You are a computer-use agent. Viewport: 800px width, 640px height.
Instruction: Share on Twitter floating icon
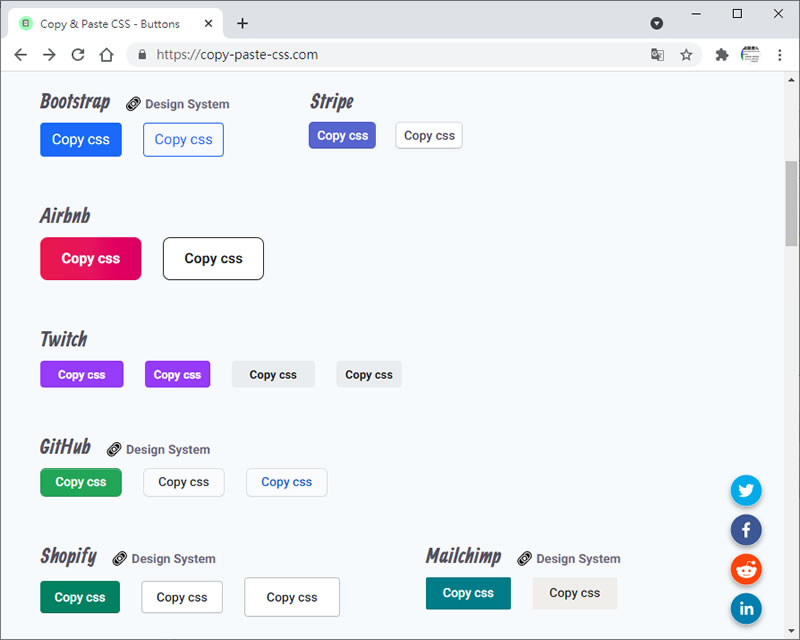tap(746, 490)
